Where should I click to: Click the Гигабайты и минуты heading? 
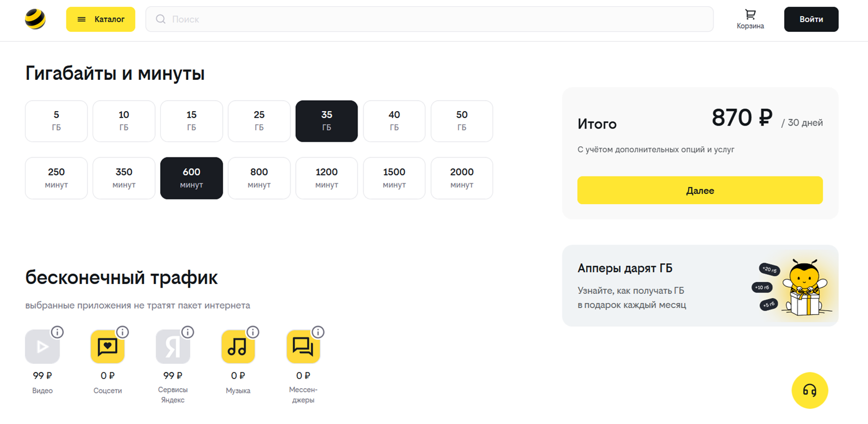[x=115, y=73]
